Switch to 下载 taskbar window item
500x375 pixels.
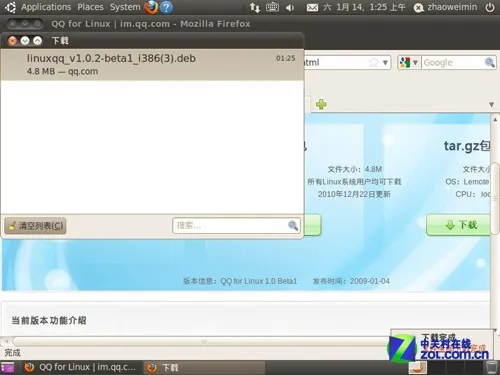pos(204,368)
